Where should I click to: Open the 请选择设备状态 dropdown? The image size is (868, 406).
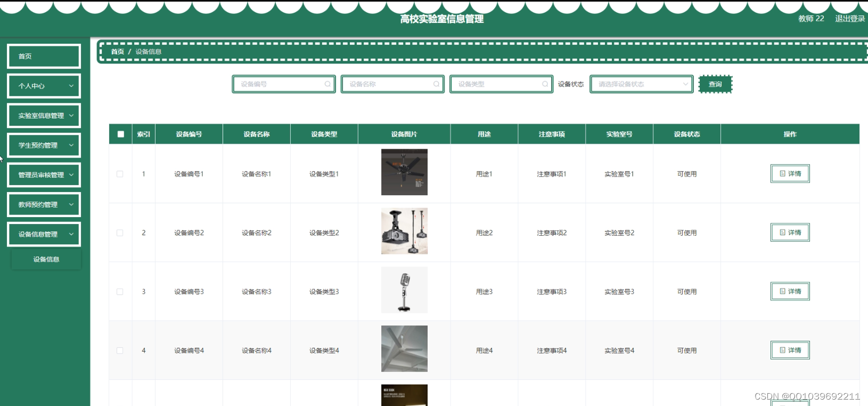[x=642, y=84]
